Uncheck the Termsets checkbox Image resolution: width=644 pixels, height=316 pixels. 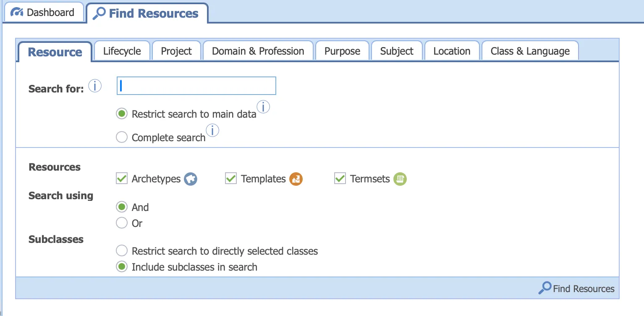[340, 178]
